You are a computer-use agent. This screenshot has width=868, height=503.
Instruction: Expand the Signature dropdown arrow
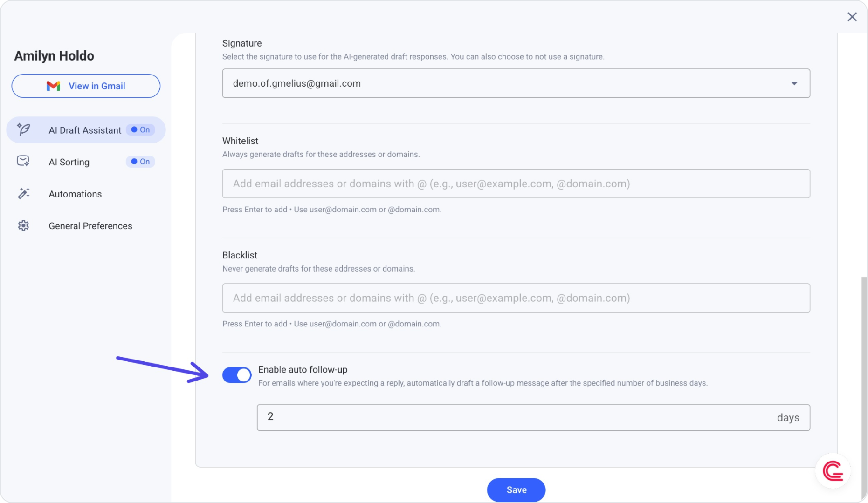point(794,83)
